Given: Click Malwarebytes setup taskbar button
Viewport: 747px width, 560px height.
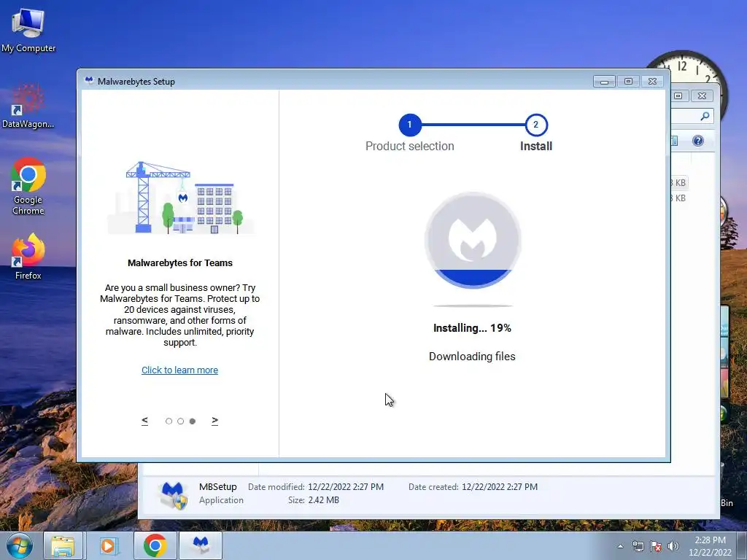Looking at the screenshot, I should click(x=201, y=545).
